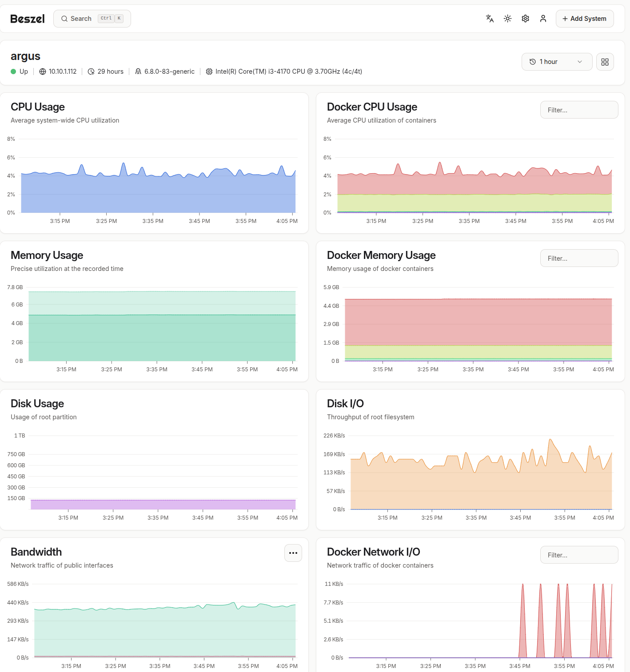Click the blue area of the CPU Usage chart
The height and width of the screenshot is (672, 630).
tap(158, 195)
